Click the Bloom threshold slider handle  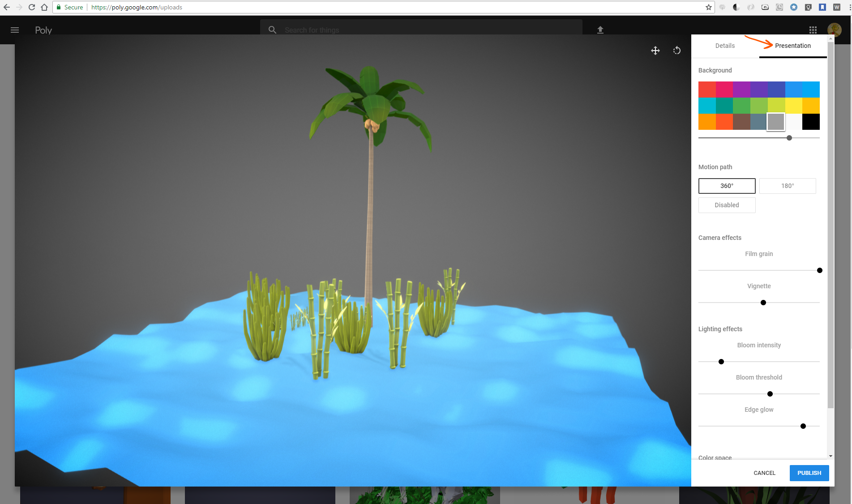[770, 394]
